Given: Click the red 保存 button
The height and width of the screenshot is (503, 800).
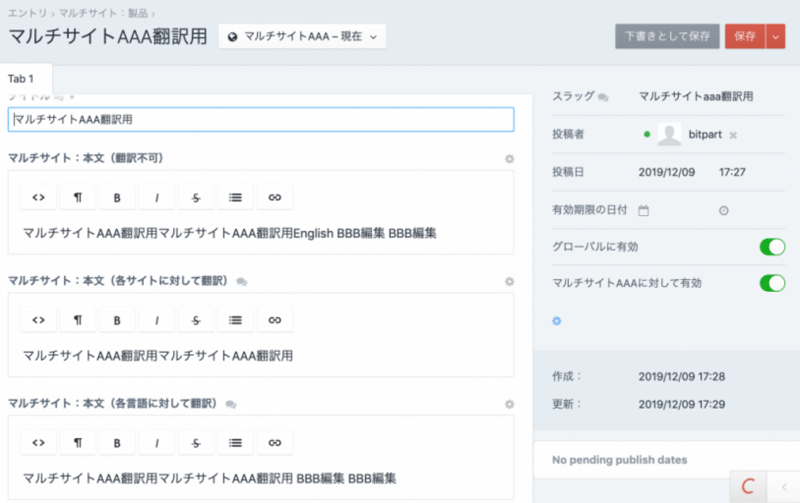Looking at the screenshot, I should (744, 36).
